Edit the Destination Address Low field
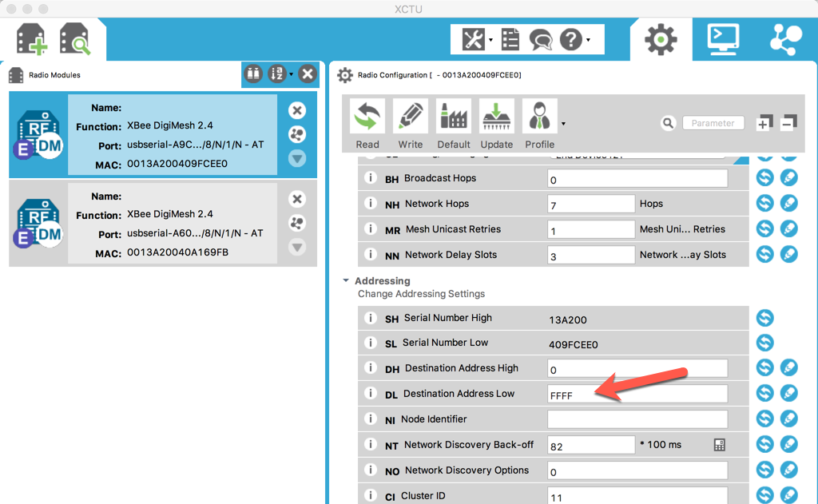The image size is (818, 504). point(637,394)
